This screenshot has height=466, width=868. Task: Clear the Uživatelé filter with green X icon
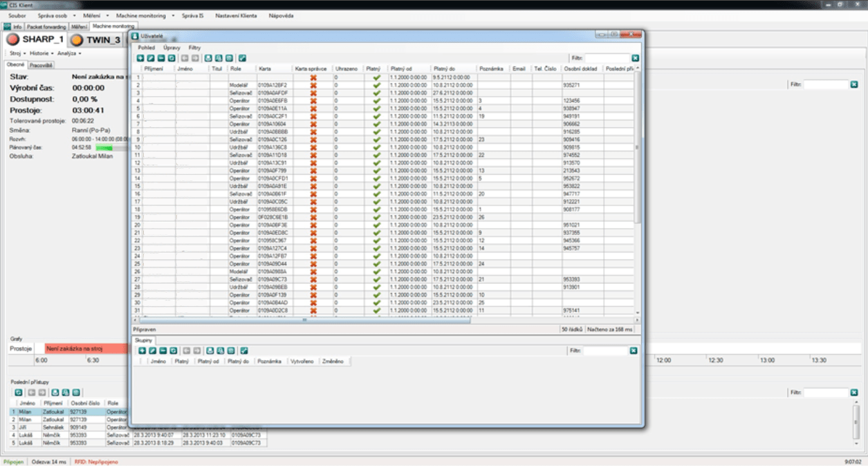click(635, 59)
